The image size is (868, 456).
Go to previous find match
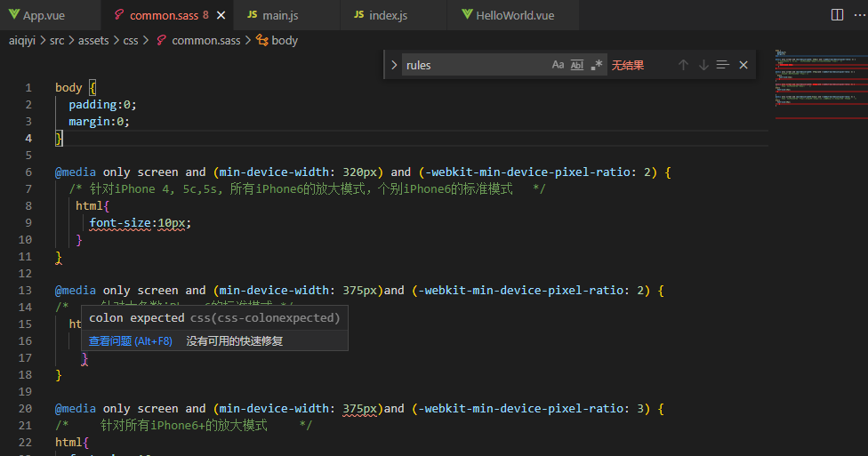(x=683, y=65)
